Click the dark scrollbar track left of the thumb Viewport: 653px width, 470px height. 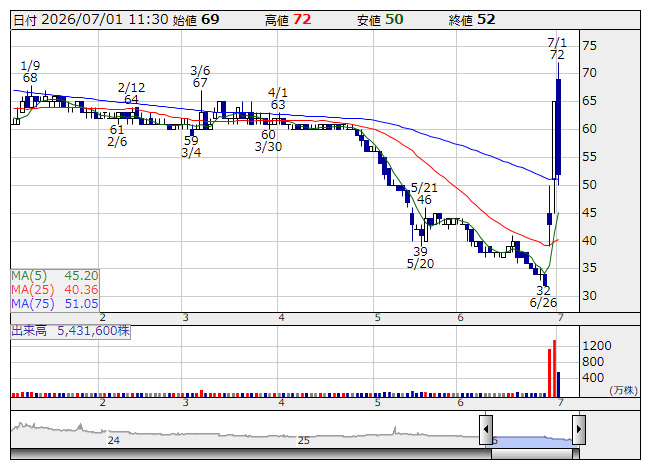coord(251,454)
